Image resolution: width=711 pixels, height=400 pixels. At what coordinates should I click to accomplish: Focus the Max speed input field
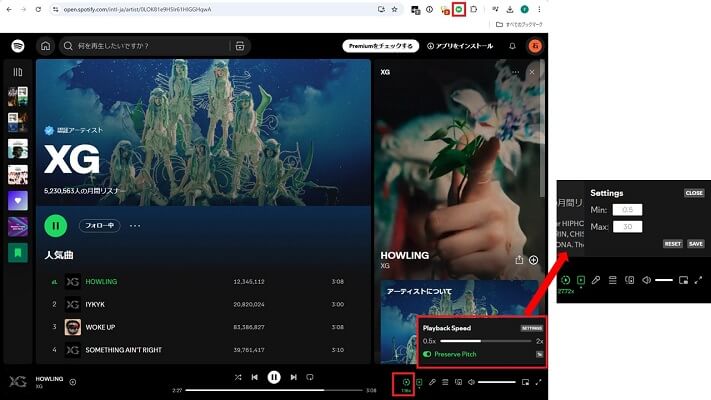pos(628,226)
